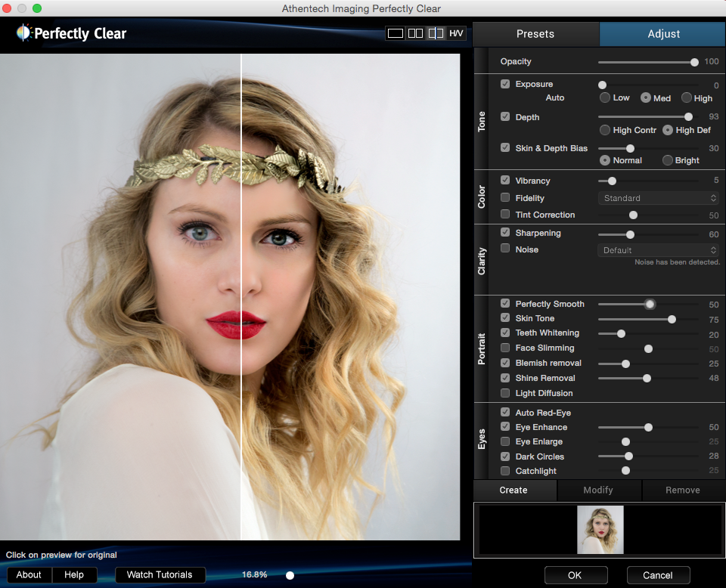Switch to the Adjust tab

(x=663, y=34)
